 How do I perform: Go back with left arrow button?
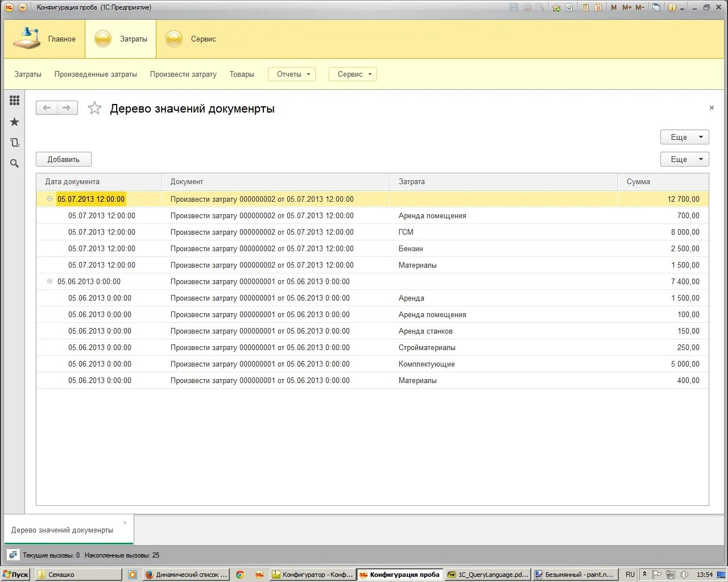[47, 108]
